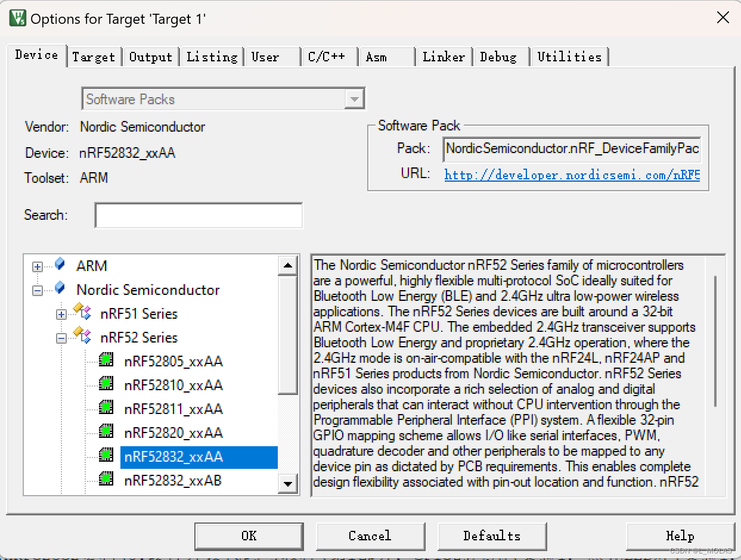Click the chip icon next to nRF52820_xxAA
The height and width of the screenshot is (560, 741).
coord(106,432)
